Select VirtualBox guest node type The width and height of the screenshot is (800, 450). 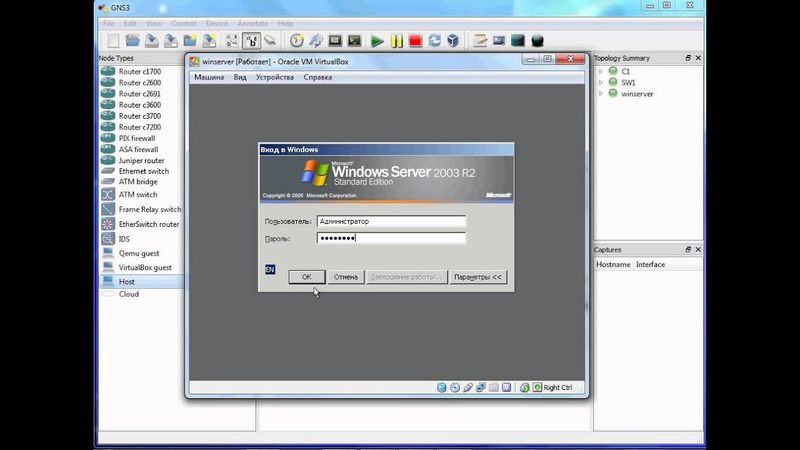(145, 267)
